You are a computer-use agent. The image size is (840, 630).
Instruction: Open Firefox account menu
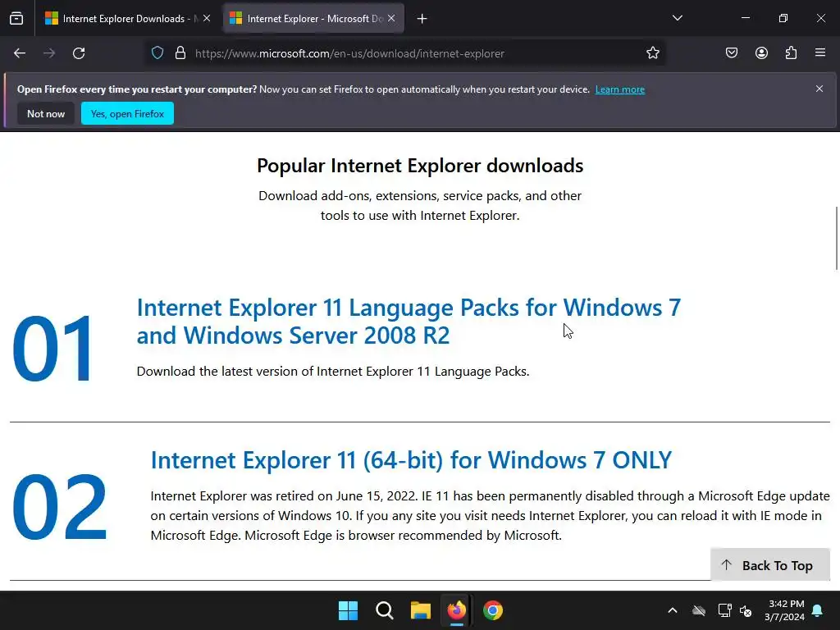click(x=761, y=53)
